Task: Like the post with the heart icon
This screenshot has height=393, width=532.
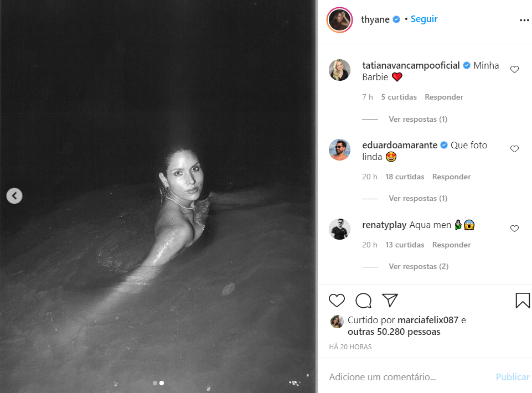Action: click(337, 301)
